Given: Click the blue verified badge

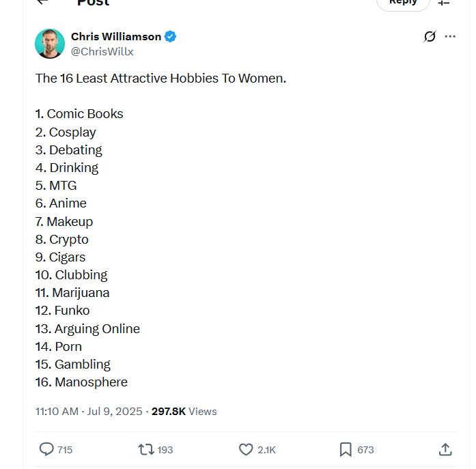Looking at the screenshot, I should pos(170,37).
